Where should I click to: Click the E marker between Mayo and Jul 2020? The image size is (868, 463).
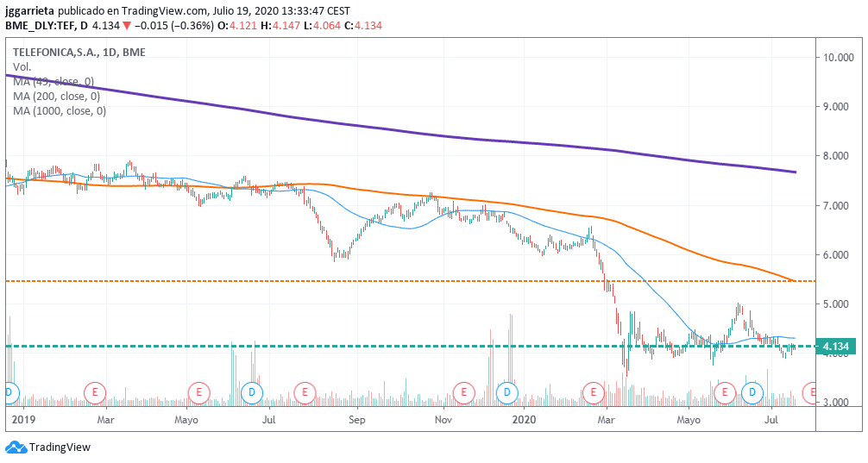pos(724,393)
